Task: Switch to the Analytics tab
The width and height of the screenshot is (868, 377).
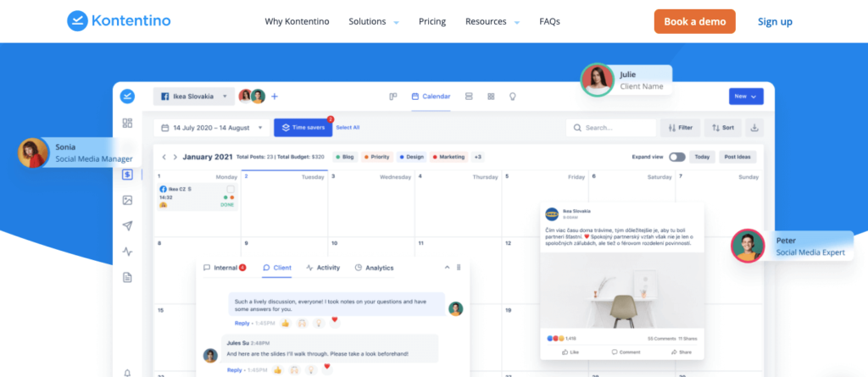Action: coord(374,268)
